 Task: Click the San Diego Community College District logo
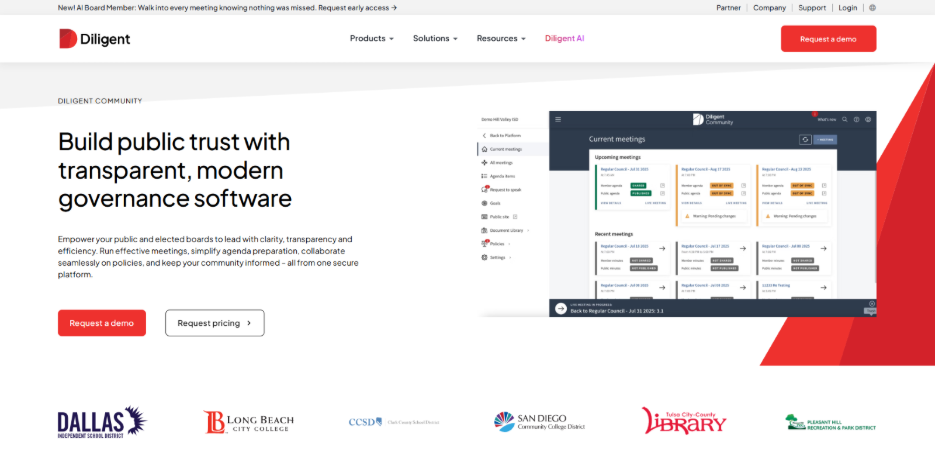click(x=539, y=422)
